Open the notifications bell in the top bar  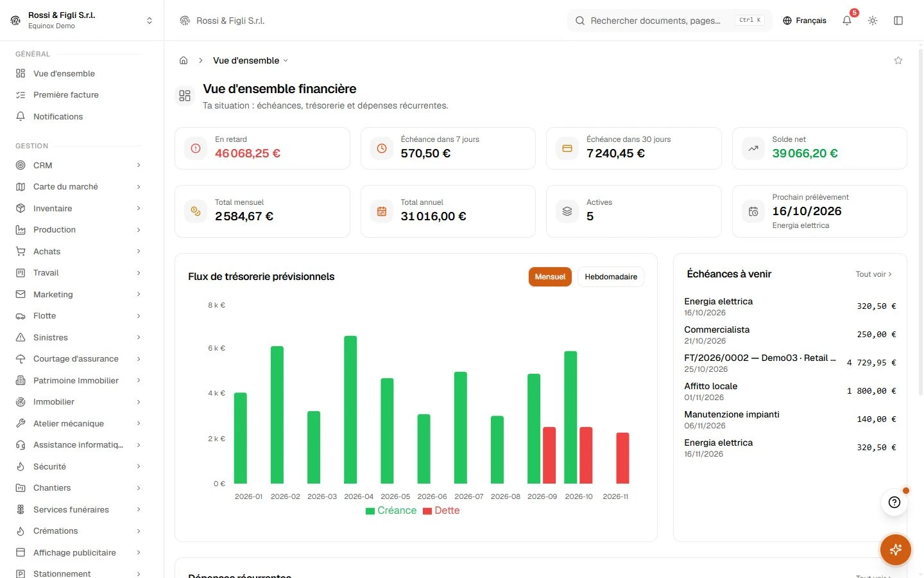coord(847,21)
